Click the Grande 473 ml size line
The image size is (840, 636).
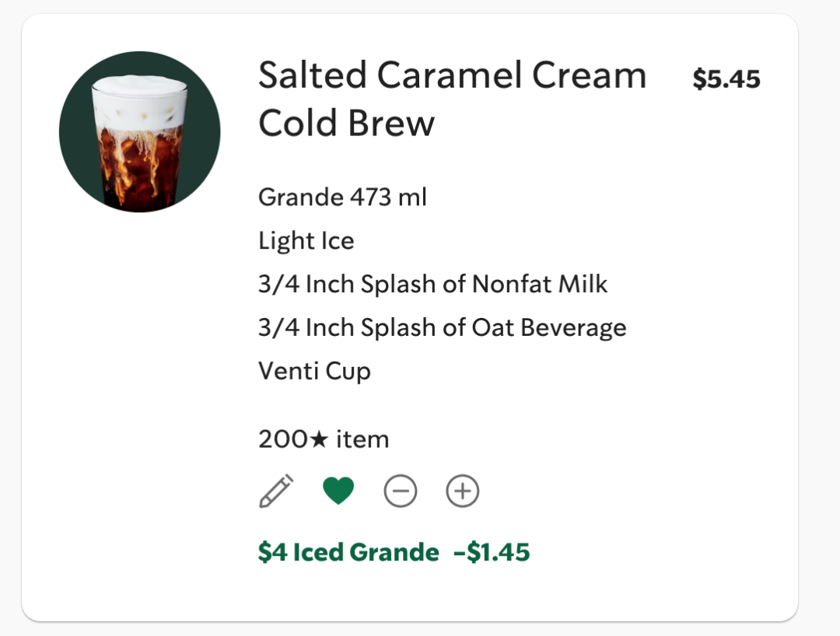pyautogui.click(x=342, y=197)
